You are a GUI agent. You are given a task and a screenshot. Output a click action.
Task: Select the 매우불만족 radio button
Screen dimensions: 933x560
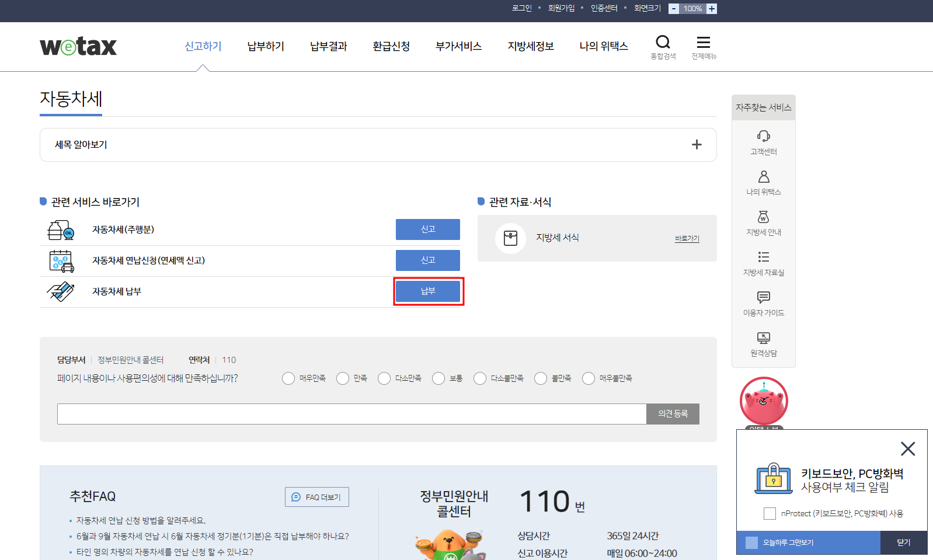click(589, 378)
